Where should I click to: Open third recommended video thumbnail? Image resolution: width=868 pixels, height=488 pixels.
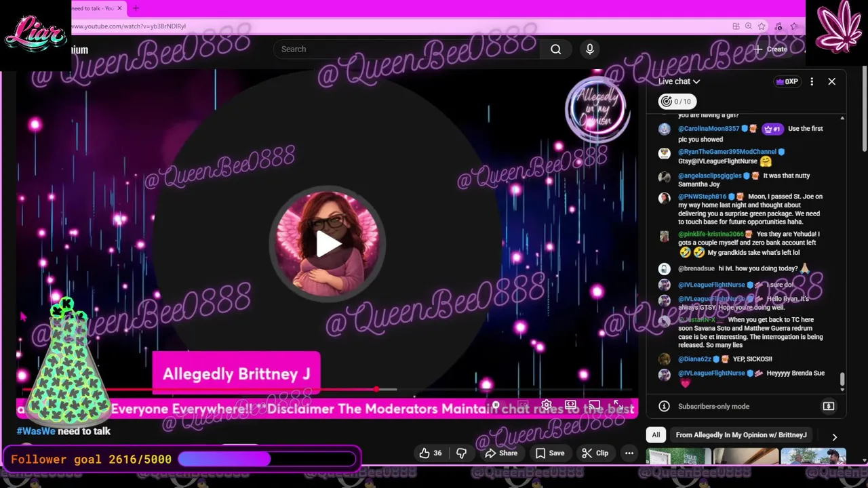pyautogui.click(x=813, y=457)
